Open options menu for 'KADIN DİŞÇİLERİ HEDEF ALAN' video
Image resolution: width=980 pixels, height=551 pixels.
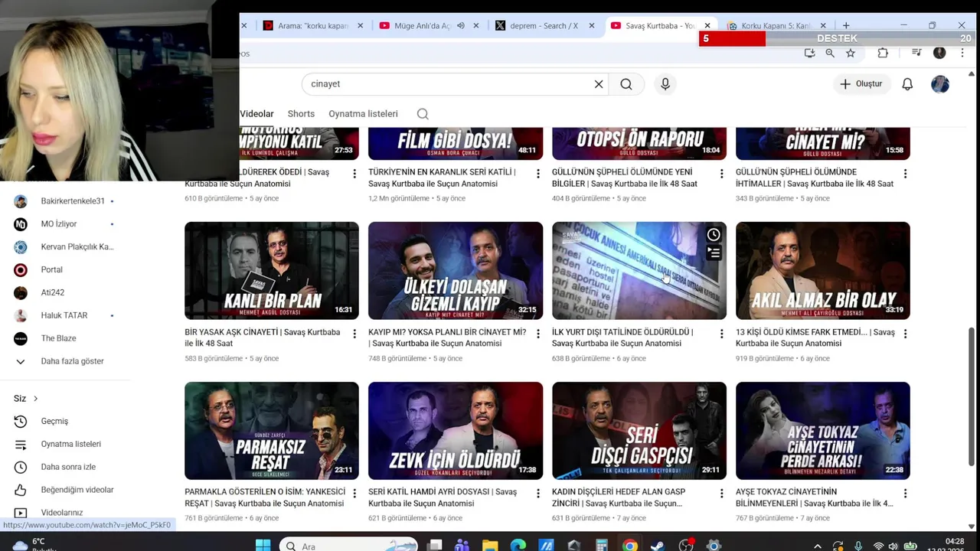pyautogui.click(x=721, y=494)
